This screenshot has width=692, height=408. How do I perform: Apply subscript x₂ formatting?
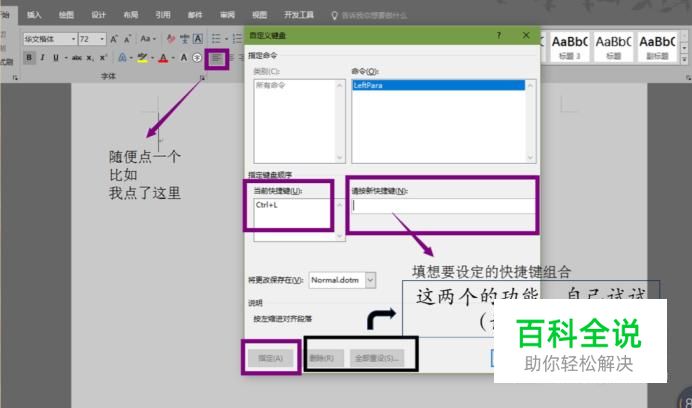click(x=90, y=58)
